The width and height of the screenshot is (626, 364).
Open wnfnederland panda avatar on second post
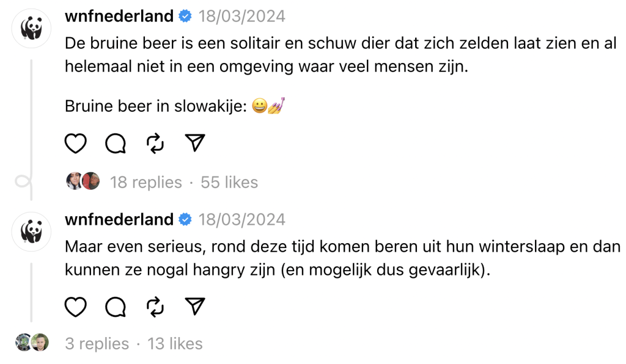pyautogui.click(x=31, y=231)
